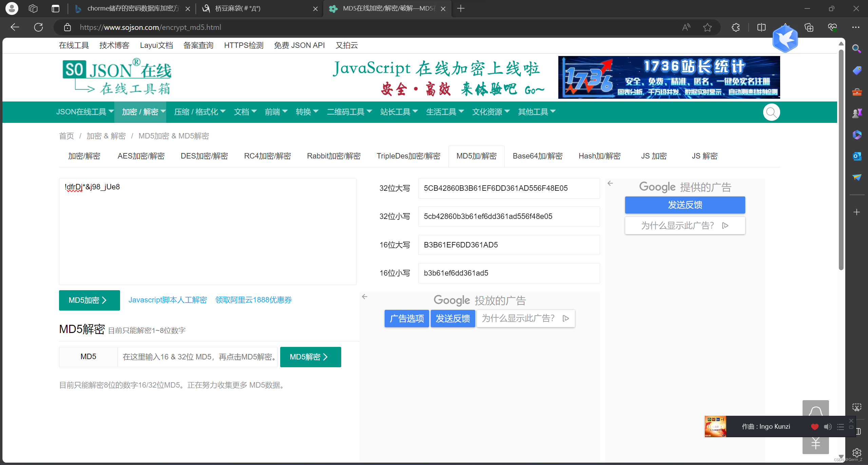Image resolution: width=868 pixels, height=465 pixels.
Task: Click the browser refresh icon
Action: pyautogui.click(x=38, y=27)
